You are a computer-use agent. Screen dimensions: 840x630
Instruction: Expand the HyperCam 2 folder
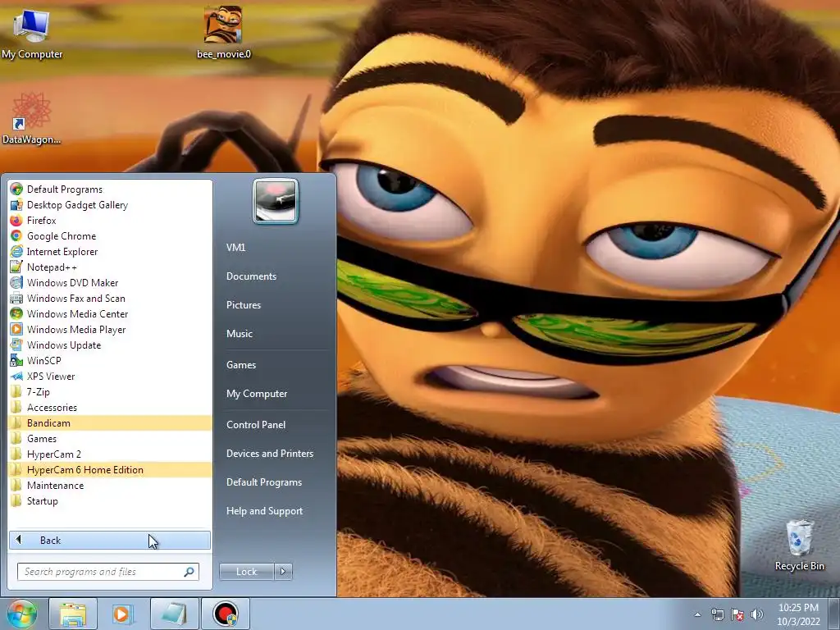(x=110, y=454)
